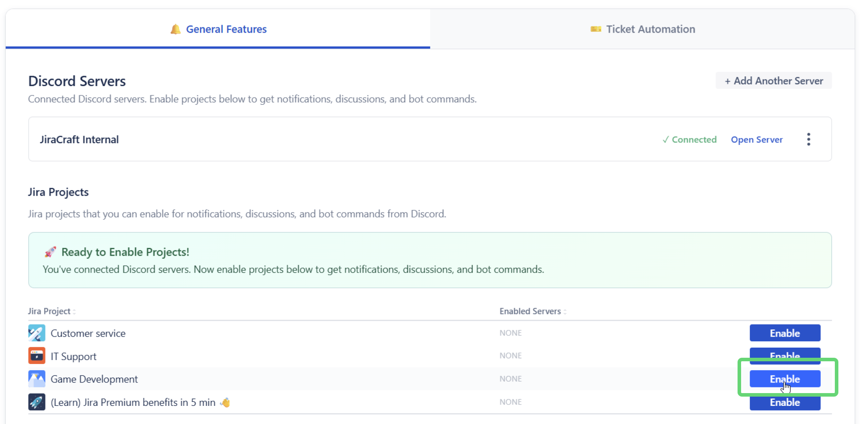Image resolution: width=868 pixels, height=424 pixels.
Task: Click the Customer service project icon
Action: (x=37, y=333)
